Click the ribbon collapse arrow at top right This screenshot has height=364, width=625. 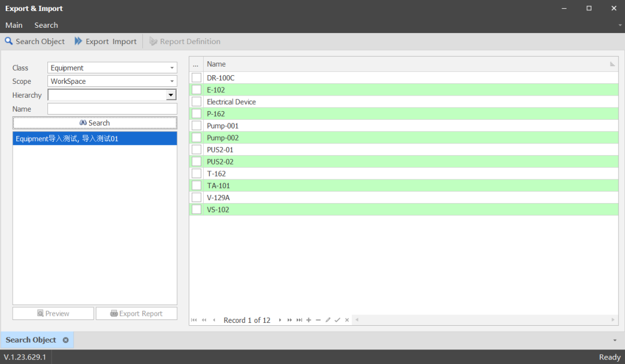pyautogui.click(x=620, y=25)
